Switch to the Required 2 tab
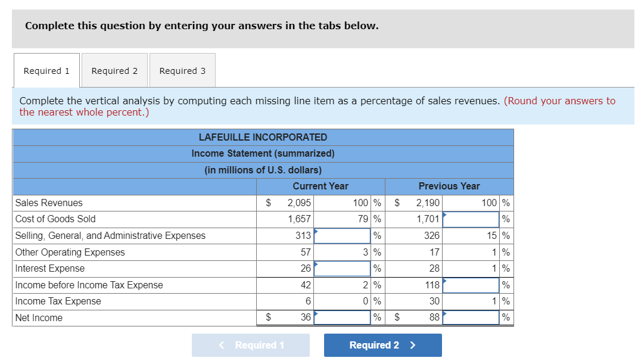The width and height of the screenshot is (638, 364). click(115, 70)
